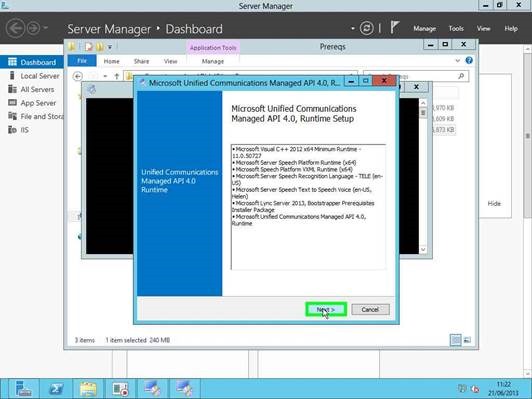The image size is (532, 399).
Task: Open the Manage tab under Application Tools
Action: [213, 61]
